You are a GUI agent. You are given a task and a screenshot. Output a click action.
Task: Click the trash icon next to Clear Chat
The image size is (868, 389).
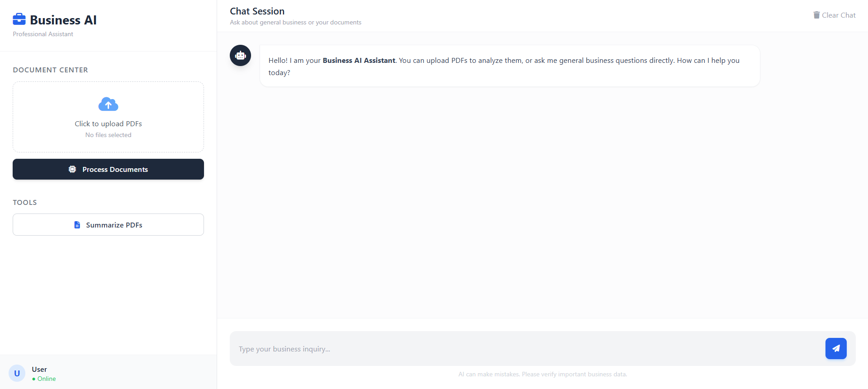pos(816,15)
